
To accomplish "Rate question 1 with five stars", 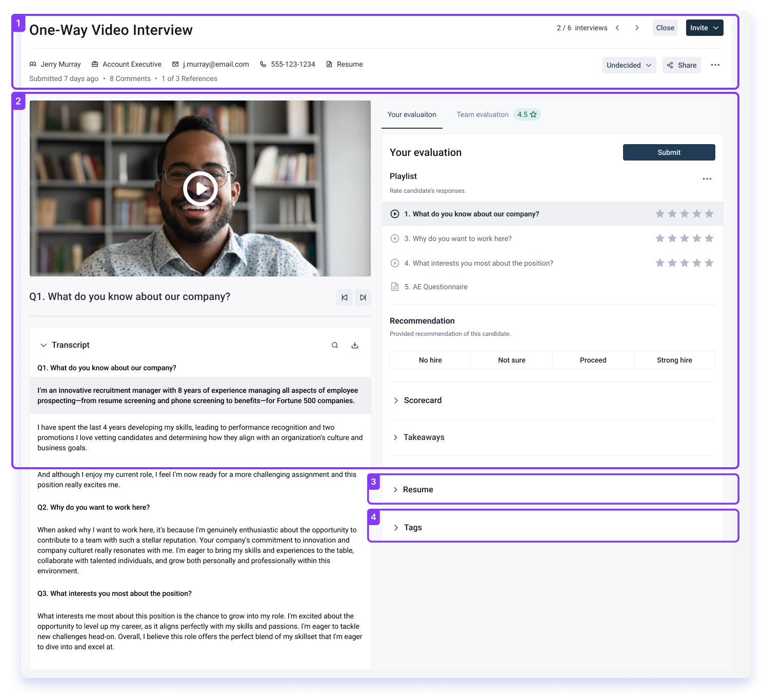I will tap(709, 214).
